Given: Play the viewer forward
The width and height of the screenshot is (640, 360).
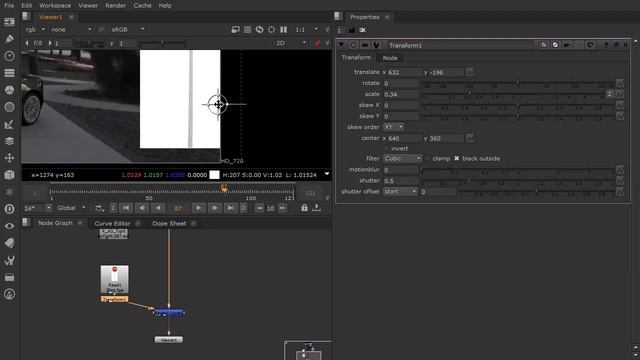Looking at the screenshot, I should click(198, 208).
